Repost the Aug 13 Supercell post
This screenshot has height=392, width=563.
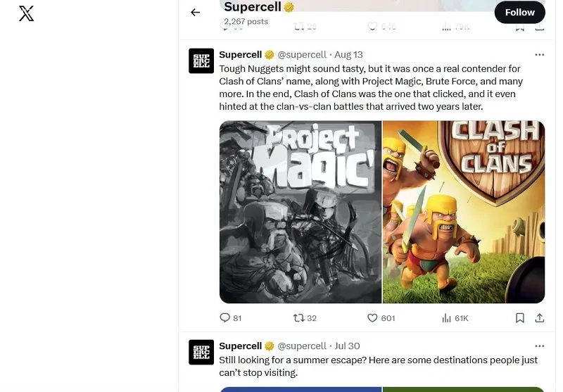pos(305,318)
